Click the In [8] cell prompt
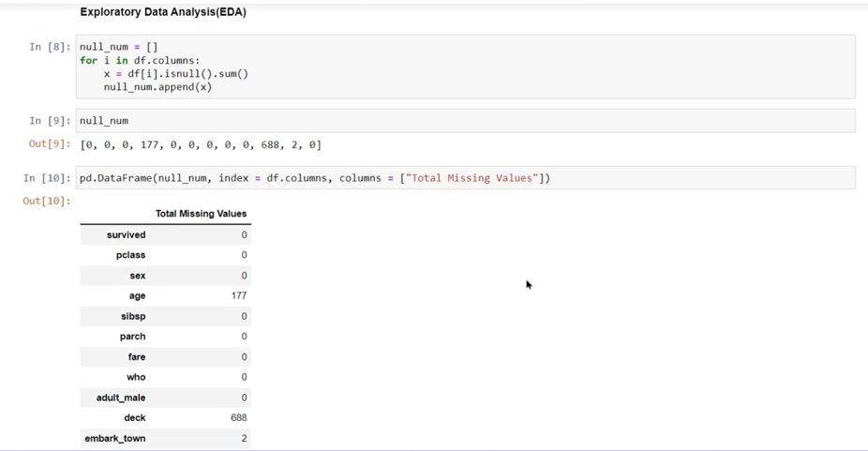Viewport: 868px width, 451px height. point(49,47)
